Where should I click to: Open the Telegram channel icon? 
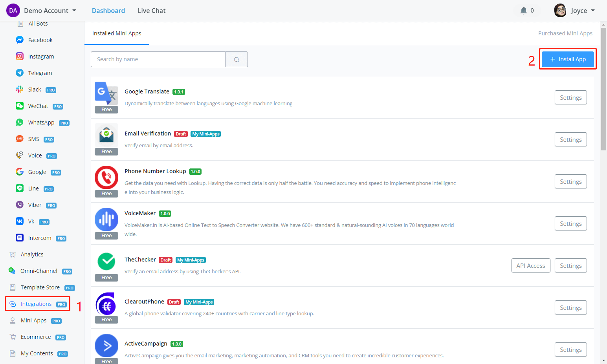20,73
